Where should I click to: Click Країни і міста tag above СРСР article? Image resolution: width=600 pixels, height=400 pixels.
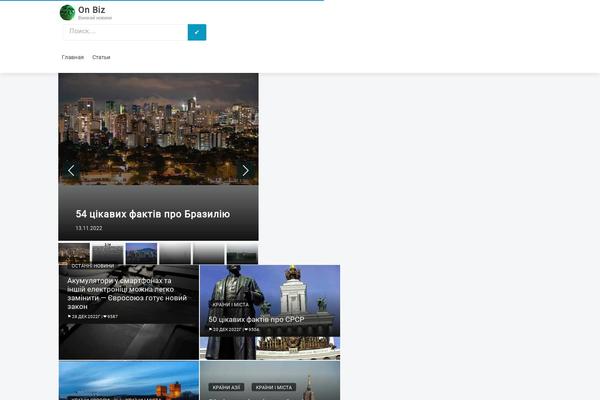(x=231, y=305)
